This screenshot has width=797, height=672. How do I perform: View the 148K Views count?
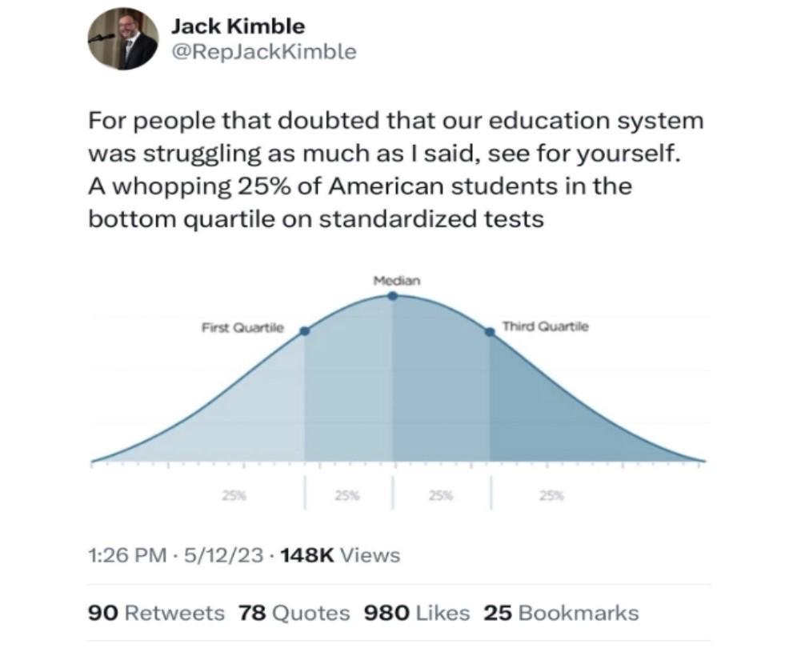[x=340, y=555]
